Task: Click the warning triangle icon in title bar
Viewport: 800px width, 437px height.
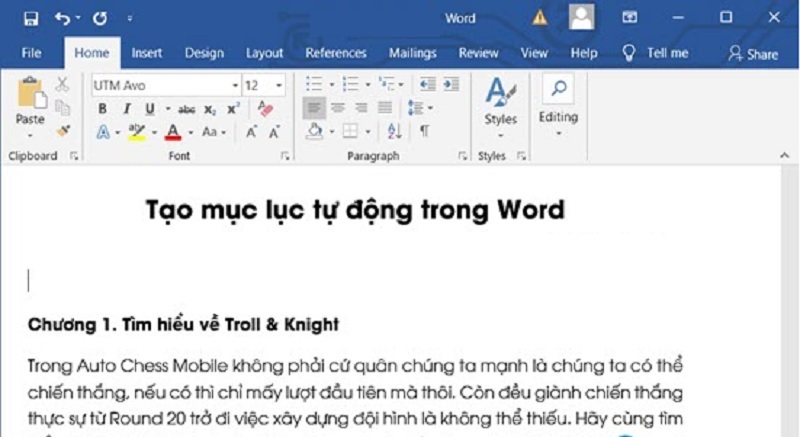Action: click(x=540, y=18)
